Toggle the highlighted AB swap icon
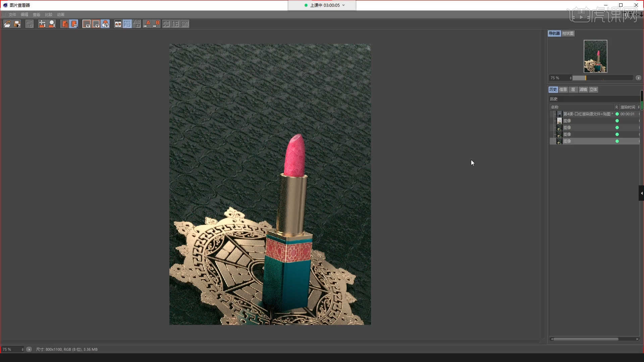 [x=127, y=24]
